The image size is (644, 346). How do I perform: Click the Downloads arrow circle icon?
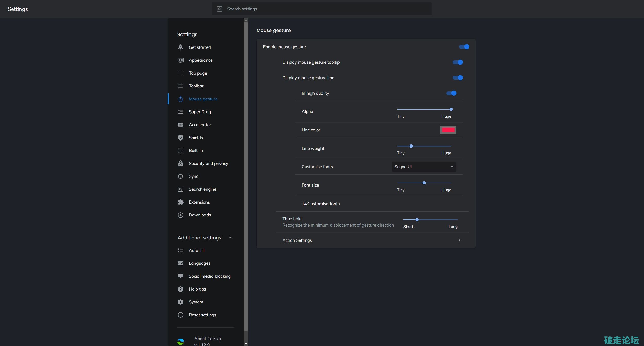180,215
